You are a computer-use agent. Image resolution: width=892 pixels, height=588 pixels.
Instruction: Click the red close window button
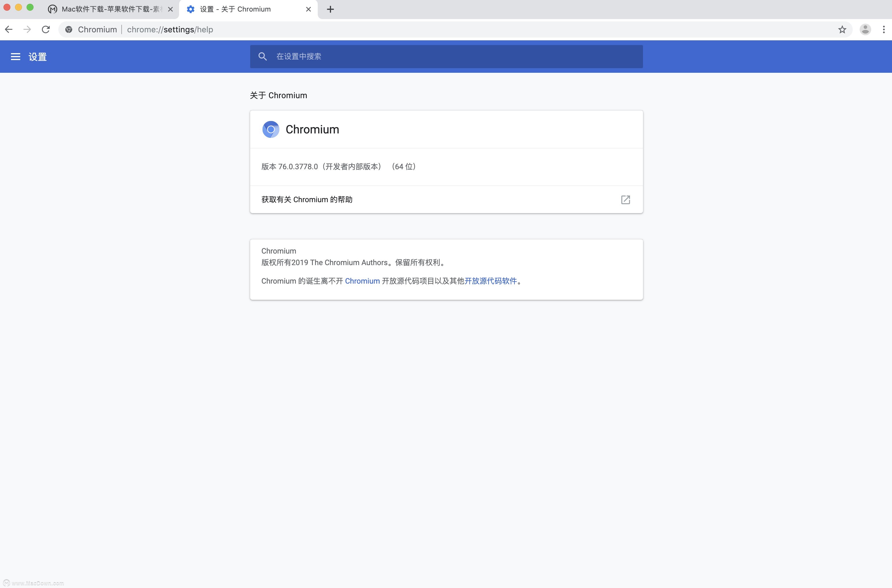tap(7, 7)
